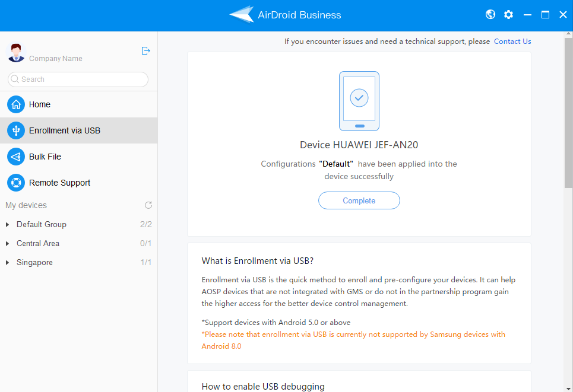Click the device checkmark phone illustration

(359, 101)
